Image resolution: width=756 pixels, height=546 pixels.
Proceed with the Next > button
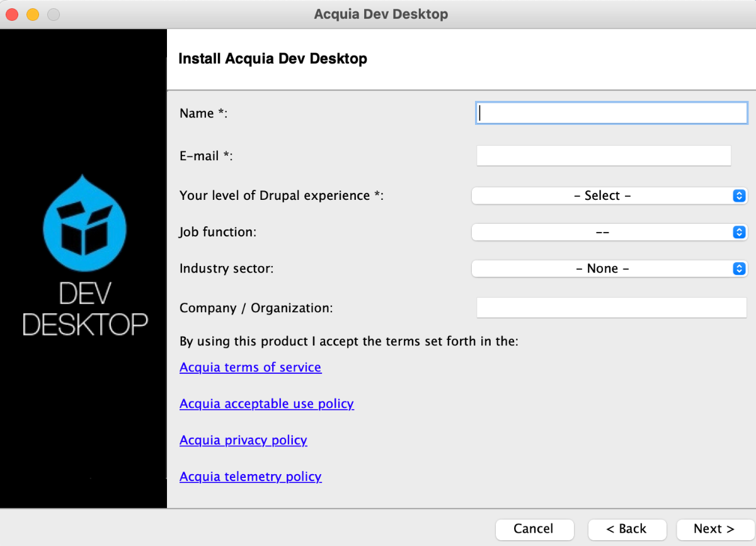click(x=714, y=529)
